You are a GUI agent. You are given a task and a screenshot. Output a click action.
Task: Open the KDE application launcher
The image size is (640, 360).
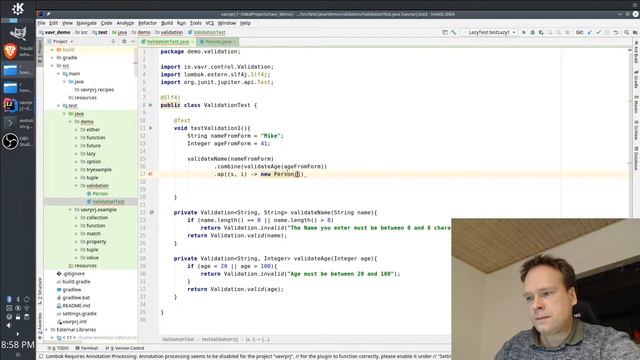[x=18, y=8]
